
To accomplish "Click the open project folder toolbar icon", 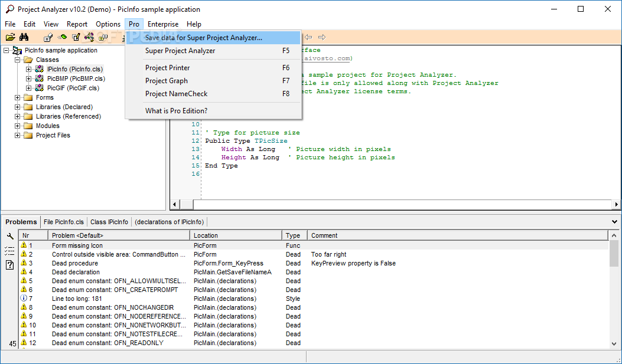I will (10, 37).
